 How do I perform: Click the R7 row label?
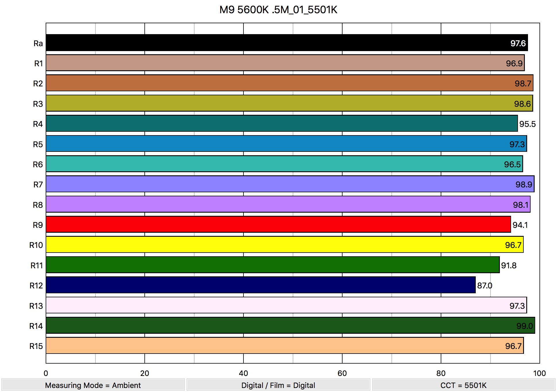click(x=38, y=185)
